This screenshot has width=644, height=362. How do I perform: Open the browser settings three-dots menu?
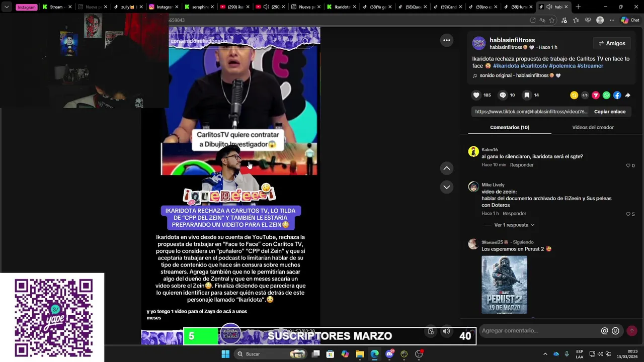612,20
